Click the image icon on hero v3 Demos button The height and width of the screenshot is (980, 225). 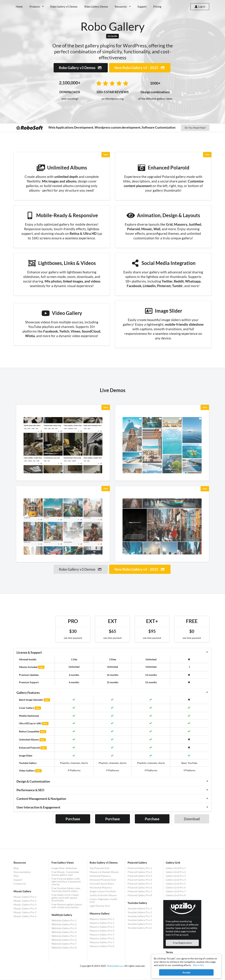click(x=100, y=68)
